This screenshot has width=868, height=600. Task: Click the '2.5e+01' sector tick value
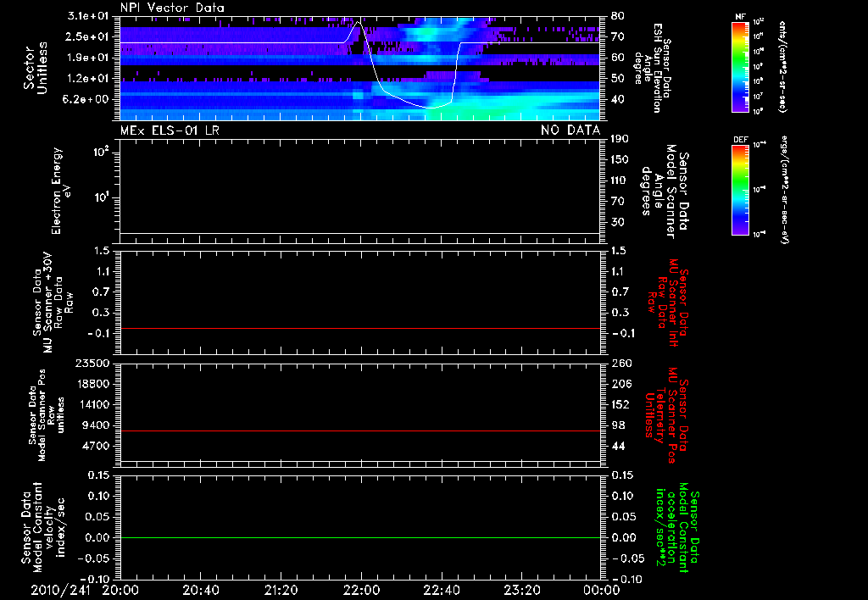(87, 36)
